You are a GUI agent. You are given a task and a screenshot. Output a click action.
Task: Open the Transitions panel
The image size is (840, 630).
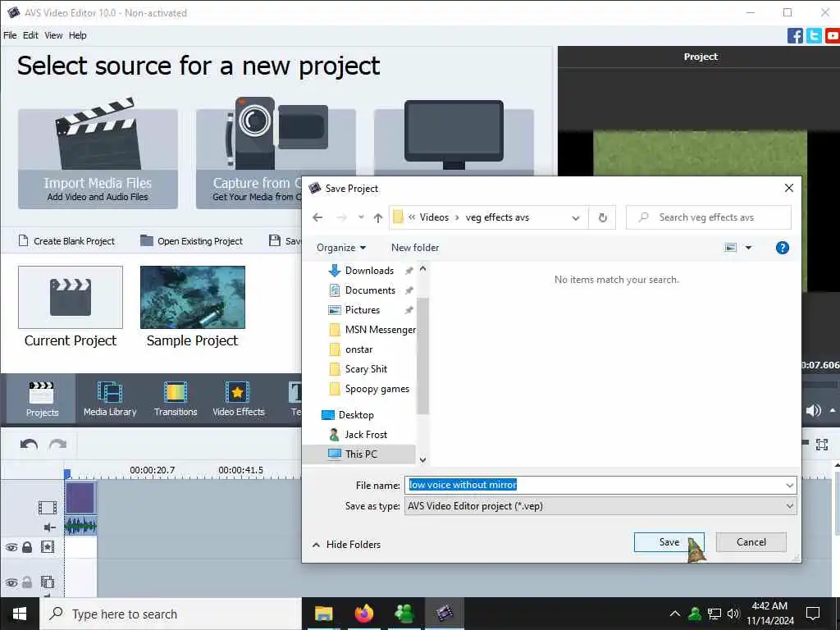[x=176, y=399]
